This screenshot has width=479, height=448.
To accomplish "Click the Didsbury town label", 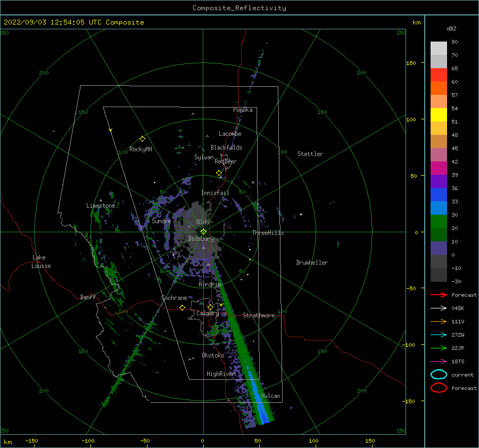I will (201, 239).
